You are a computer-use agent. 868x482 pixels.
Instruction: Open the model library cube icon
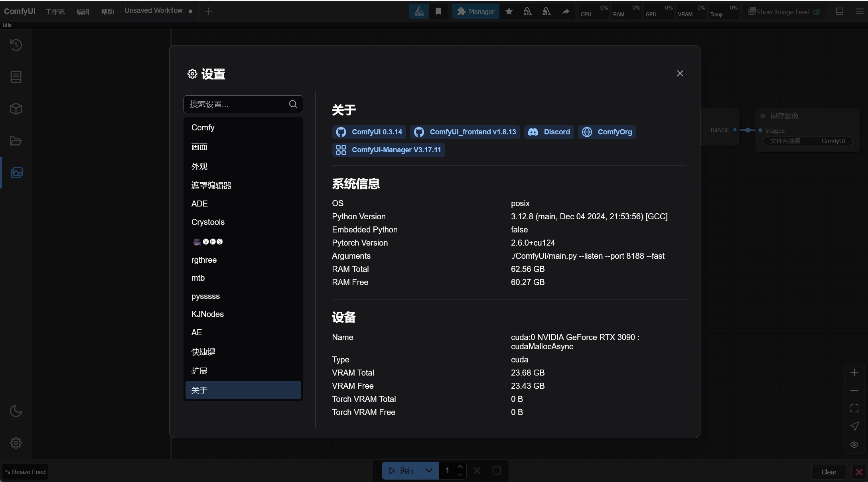click(16, 108)
